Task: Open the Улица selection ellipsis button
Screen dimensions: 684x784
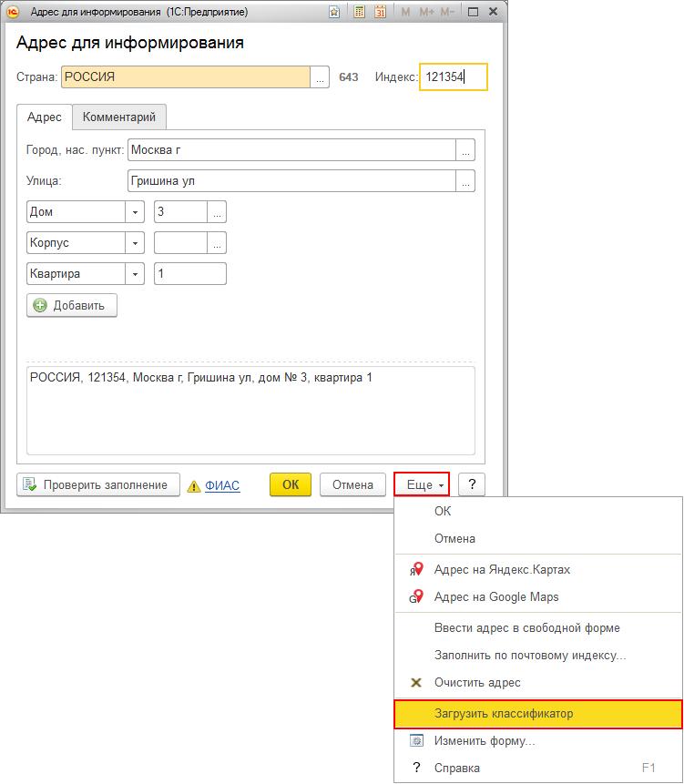Action: 465,181
